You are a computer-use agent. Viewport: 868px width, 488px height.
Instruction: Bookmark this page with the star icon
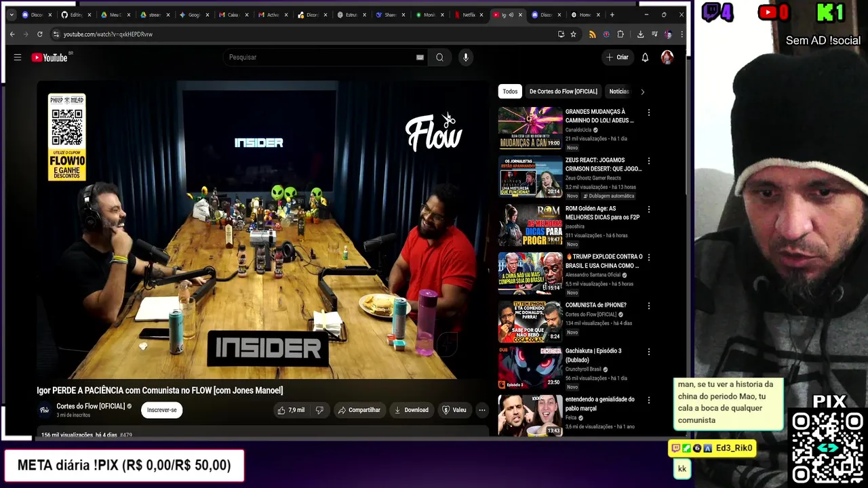pyautogui.click(x=573, y=34)
